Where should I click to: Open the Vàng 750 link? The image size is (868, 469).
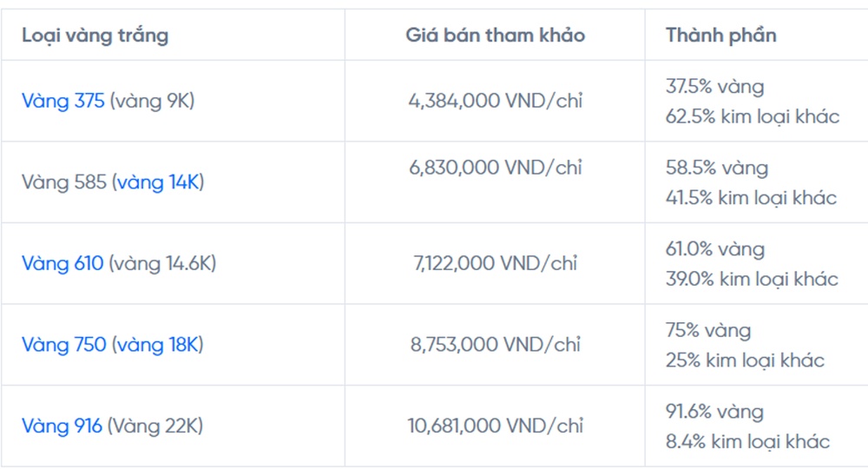[63, 345]
